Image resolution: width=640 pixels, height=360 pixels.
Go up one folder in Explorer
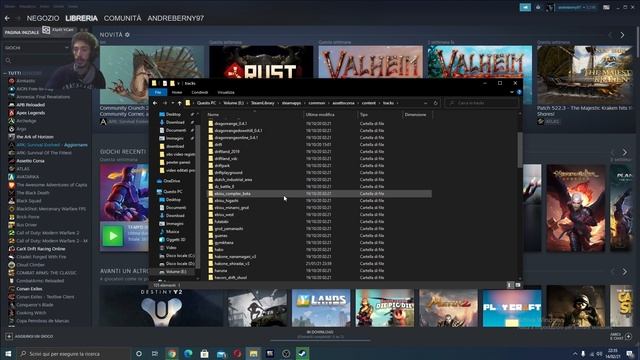tap(180, 103)
